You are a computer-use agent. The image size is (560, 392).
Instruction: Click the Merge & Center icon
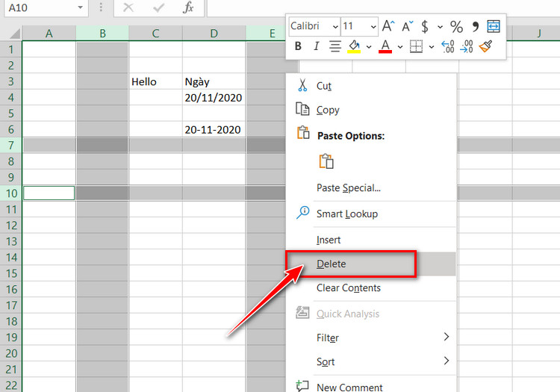click(x=494, y=26)
